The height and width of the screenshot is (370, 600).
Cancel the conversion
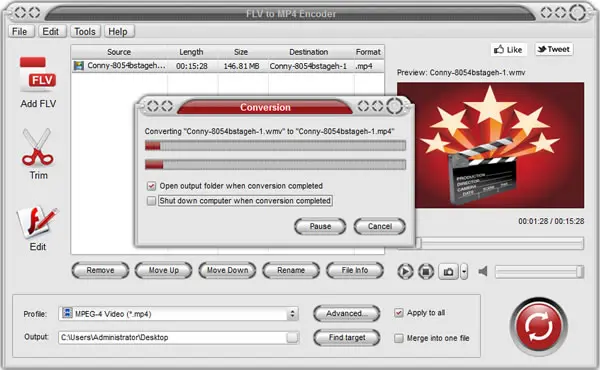[380, 227]
